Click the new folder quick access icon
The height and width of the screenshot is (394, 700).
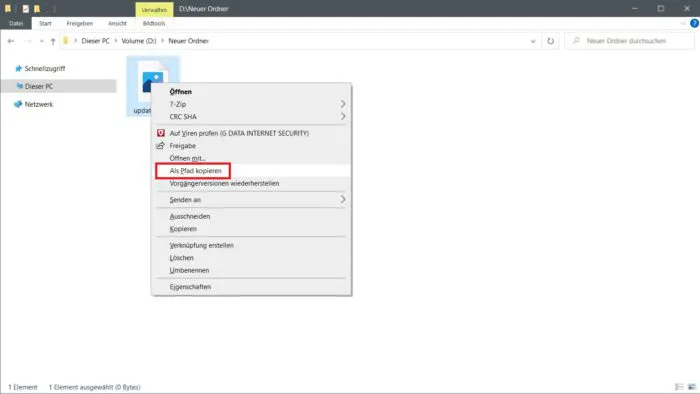(x=37, y=8)
